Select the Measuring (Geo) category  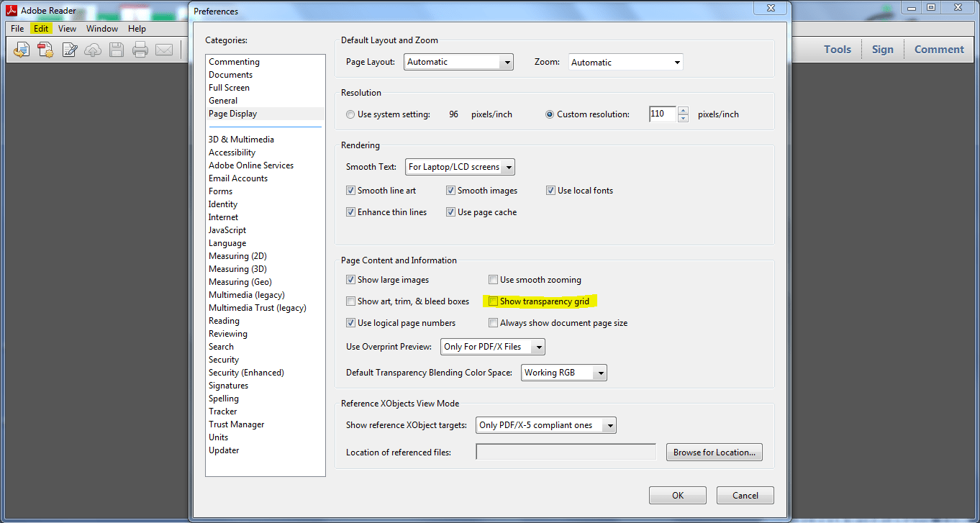point(240,282)
